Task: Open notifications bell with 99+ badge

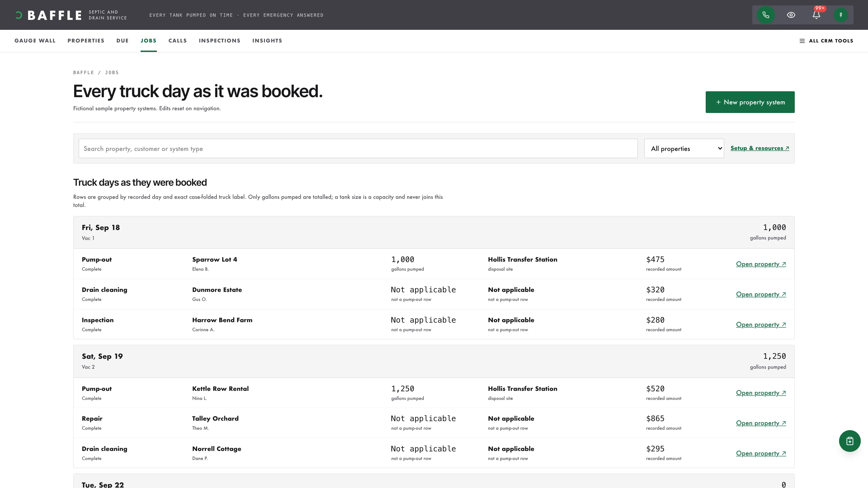Action: (x=816, y=15)
